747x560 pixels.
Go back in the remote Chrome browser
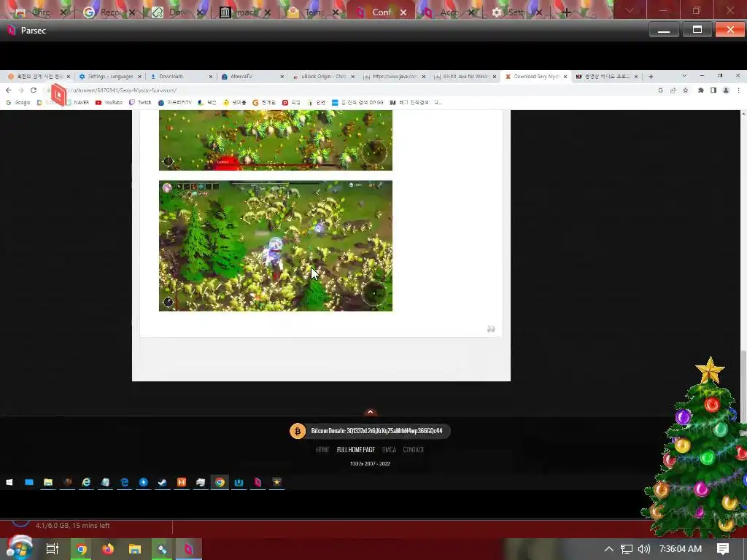point(9,90)
